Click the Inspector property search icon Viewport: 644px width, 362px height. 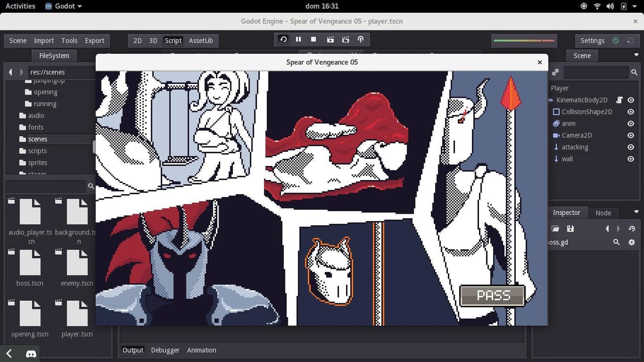click(x=616, y=242)
